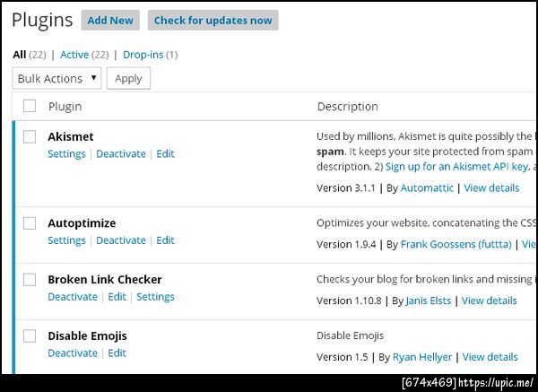Deactivate the Akismet plugin
Image resolution: width=538 pixels, height=392 pixels.
tap(121, 153)
